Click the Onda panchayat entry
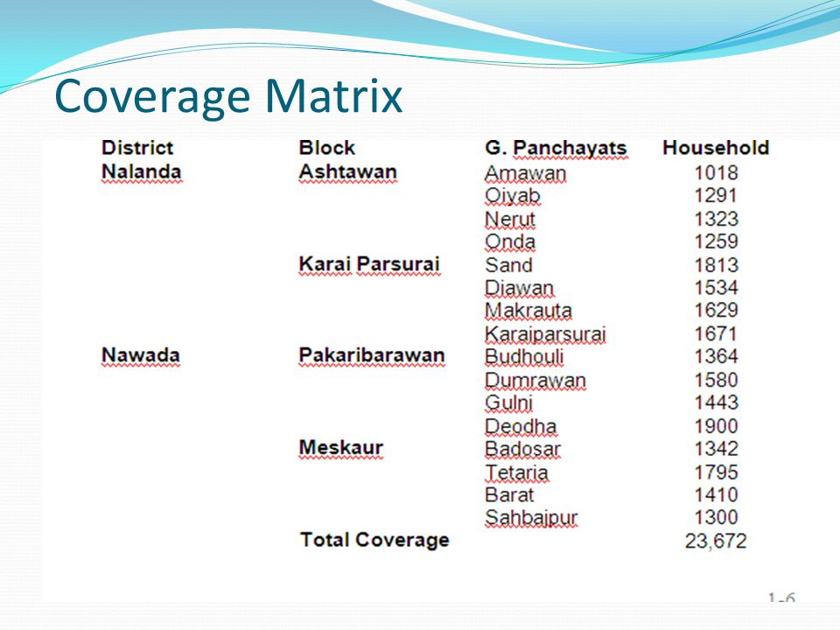Screen dimensions: 840x630 510,241
